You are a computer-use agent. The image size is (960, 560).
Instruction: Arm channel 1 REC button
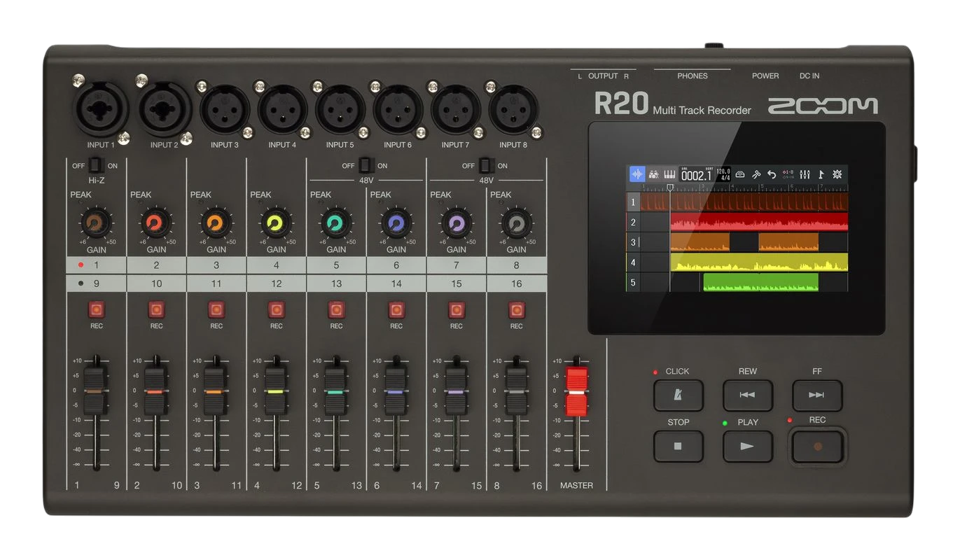(96, 310)
